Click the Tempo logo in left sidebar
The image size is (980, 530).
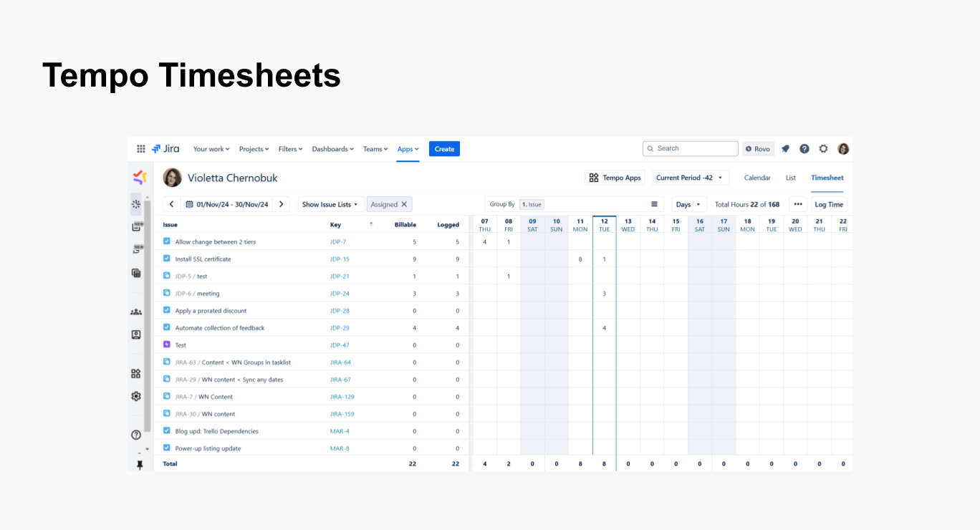tap(140, 177)
